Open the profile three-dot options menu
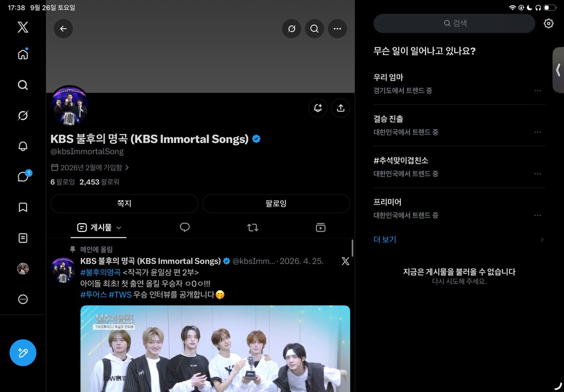Viewport: 564px width, 392px height. 337,29
